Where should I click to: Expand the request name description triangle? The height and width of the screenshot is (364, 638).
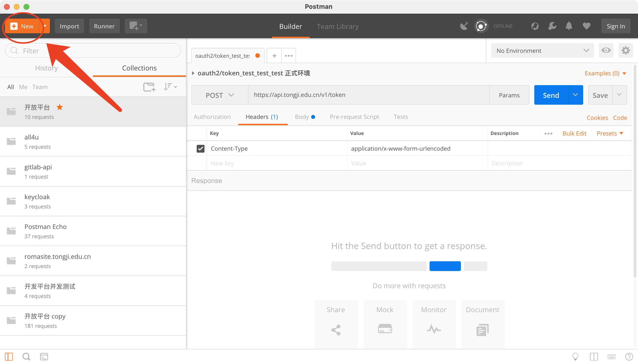(193, 73)
